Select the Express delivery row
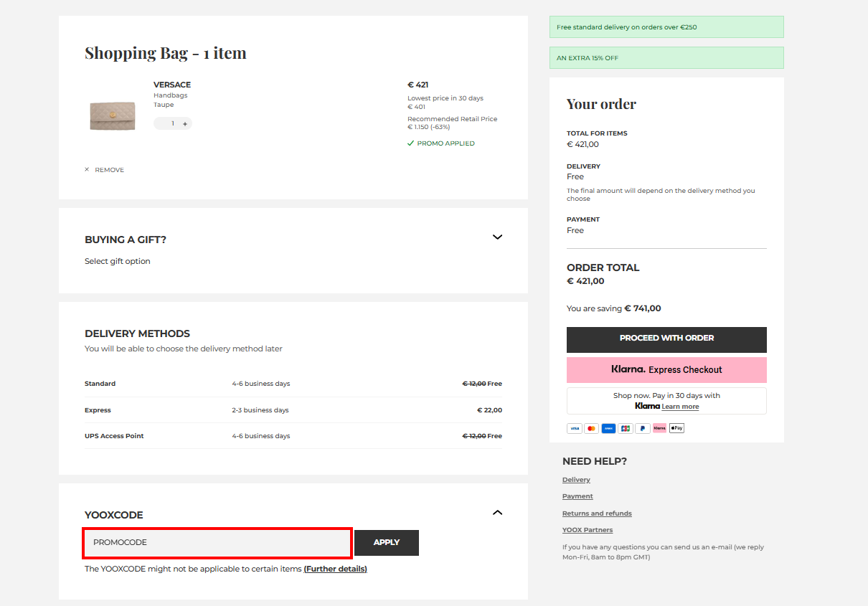The image size is (868, 606). tap(293, 410)
